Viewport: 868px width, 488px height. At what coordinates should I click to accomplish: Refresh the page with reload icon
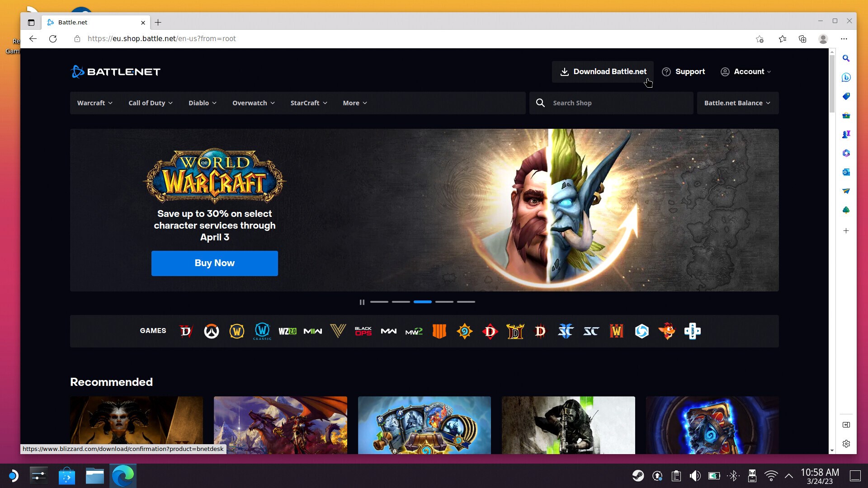[53, 39]
